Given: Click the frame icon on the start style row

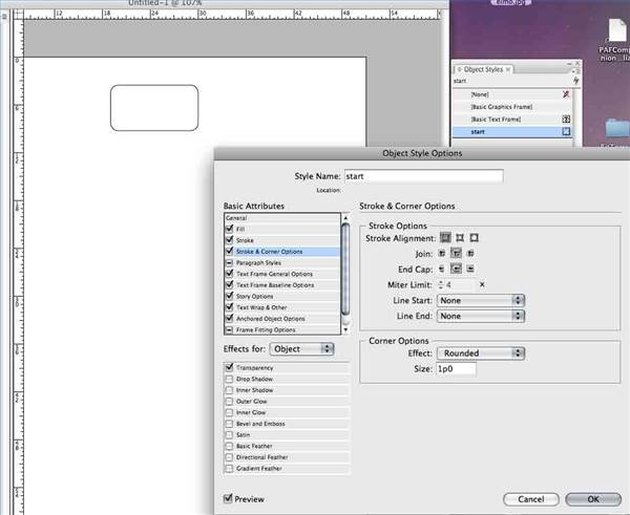Looking at the screenshot, I should [566, 131].
